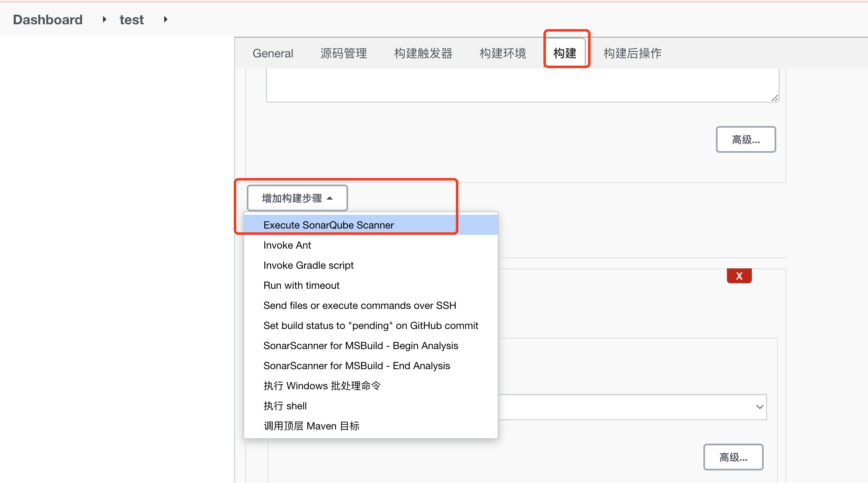Select 调用顶层 Maven 目标 option

click(311, 426)
